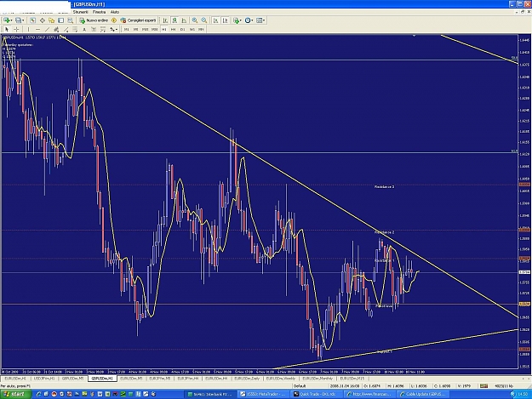Select the Text 'A' tool
532x399 pixels.
(84, 30)
